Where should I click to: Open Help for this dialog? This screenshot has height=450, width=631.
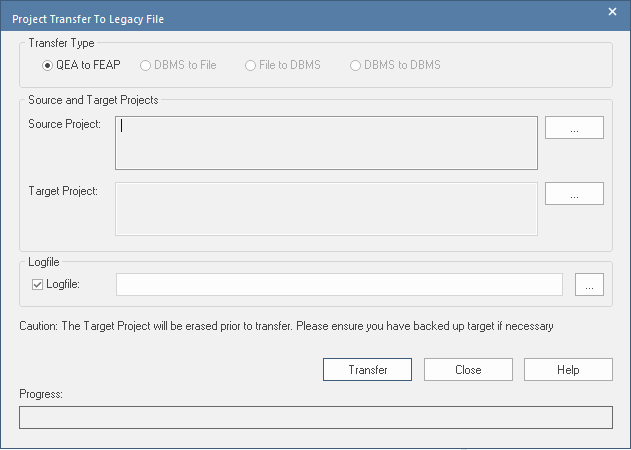point(568,370)
